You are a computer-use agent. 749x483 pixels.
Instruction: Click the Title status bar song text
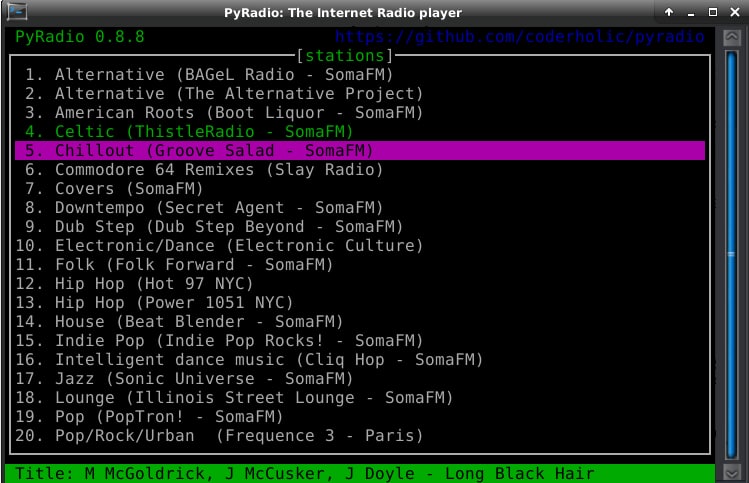point(305,473)
